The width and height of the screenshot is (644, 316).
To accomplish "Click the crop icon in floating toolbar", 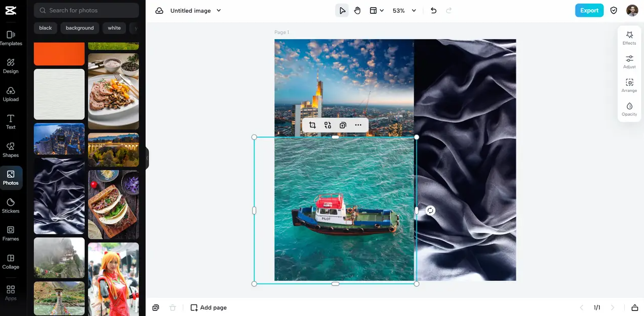I will (x=312, y=125).
